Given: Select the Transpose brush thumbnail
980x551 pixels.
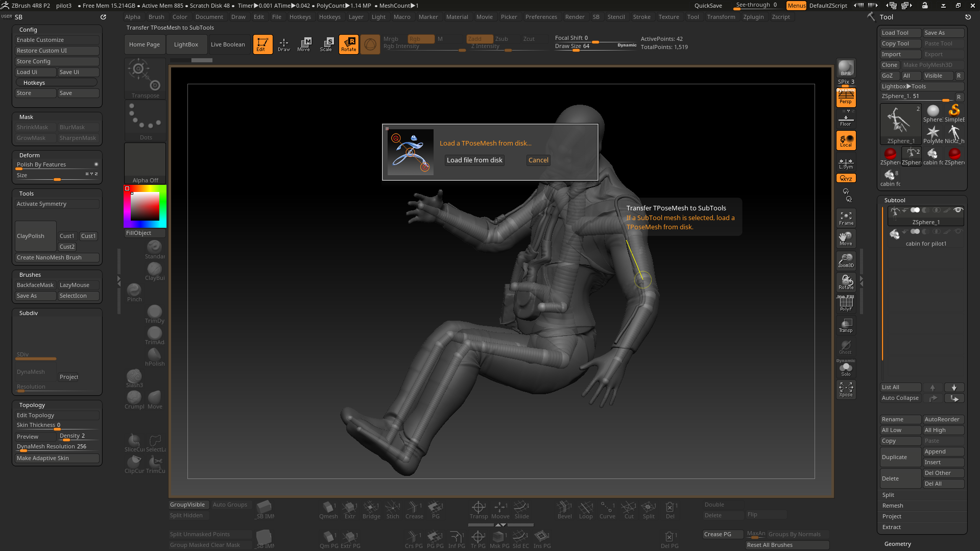Looking at the screenshot, I should click(x=145, y=79).
